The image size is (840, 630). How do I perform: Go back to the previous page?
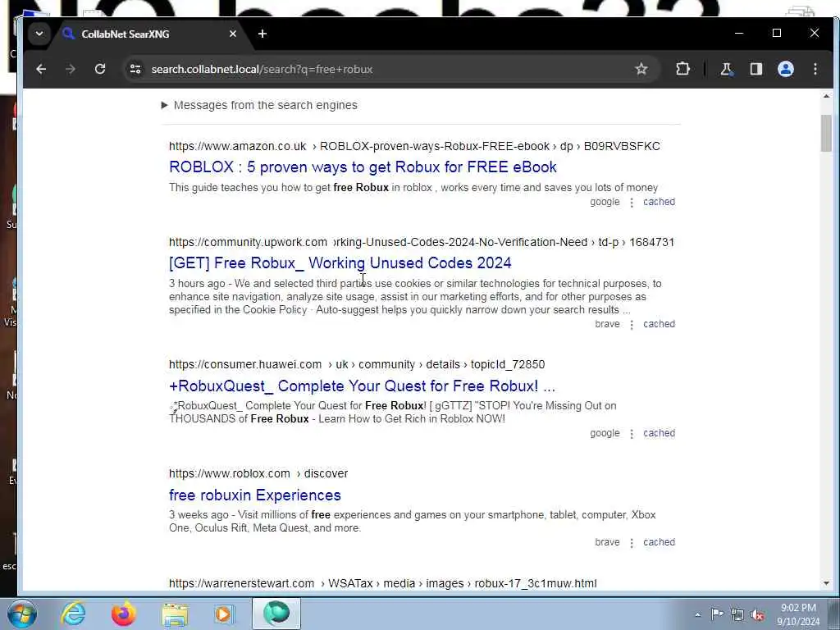point(41,69)
